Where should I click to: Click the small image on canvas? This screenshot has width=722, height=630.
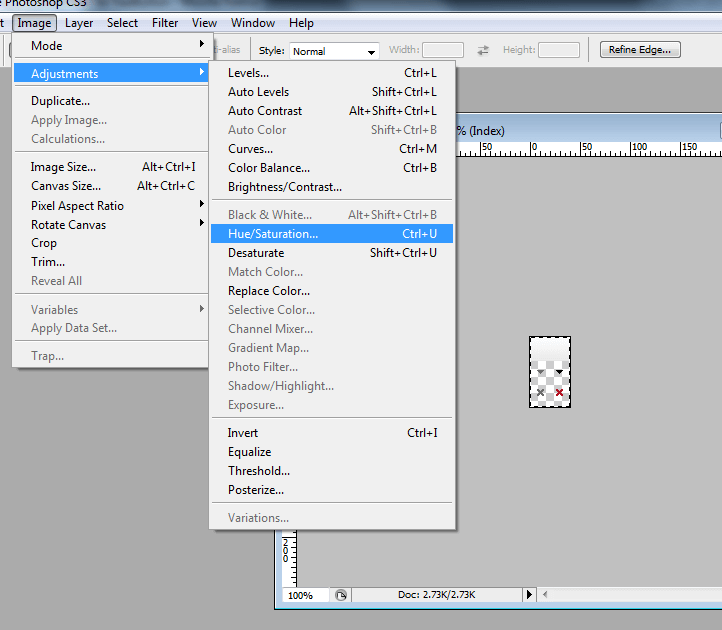click(x=550, y=372)
